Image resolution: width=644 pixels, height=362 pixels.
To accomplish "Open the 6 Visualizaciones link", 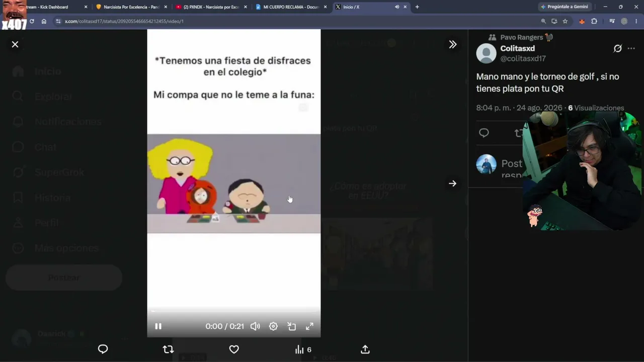I will [596, 108].
